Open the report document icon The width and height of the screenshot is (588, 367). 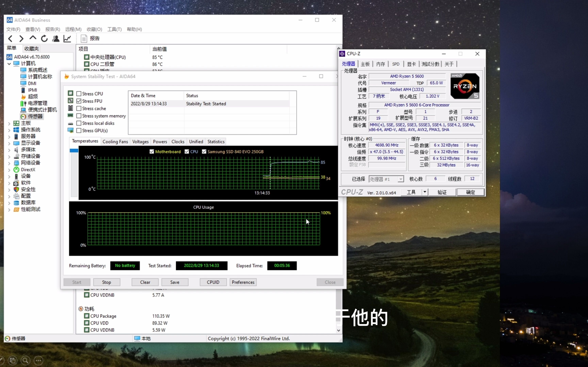[x=84, y=39]
